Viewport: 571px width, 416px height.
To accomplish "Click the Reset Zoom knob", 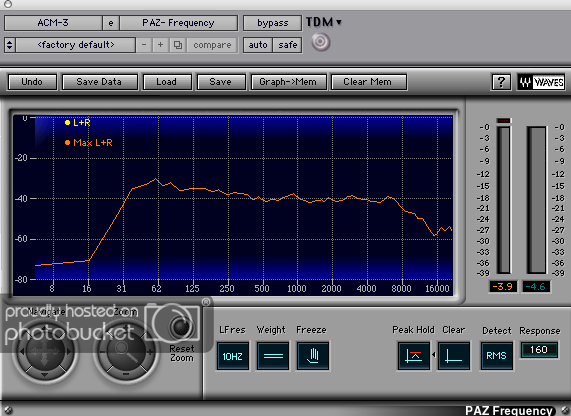I will (x=182, y=327).
